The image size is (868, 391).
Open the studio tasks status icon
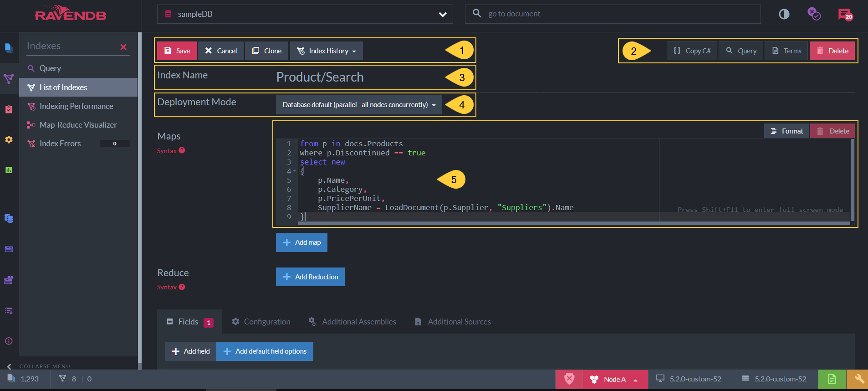[814, 14]
